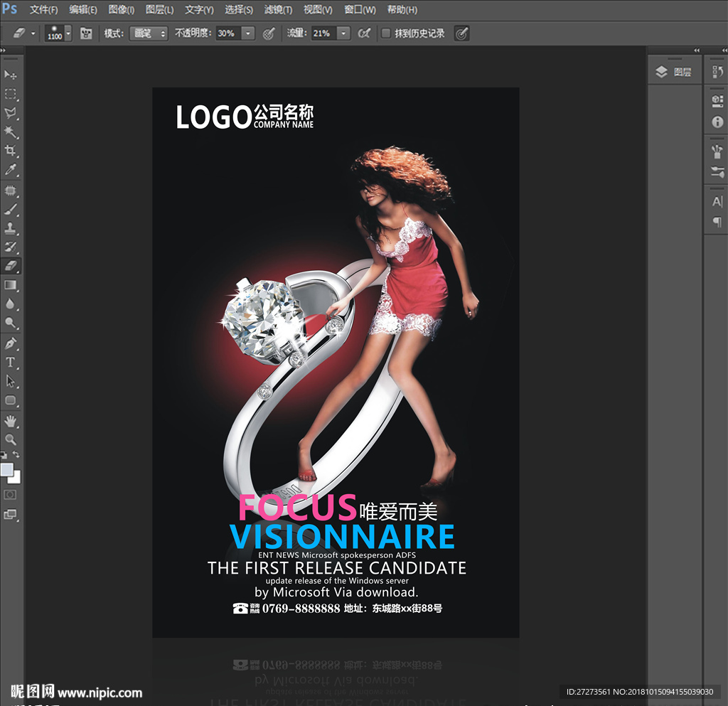Expand the far-right icon panel dock
Screen dimensions: 728x706
[724, 50]
